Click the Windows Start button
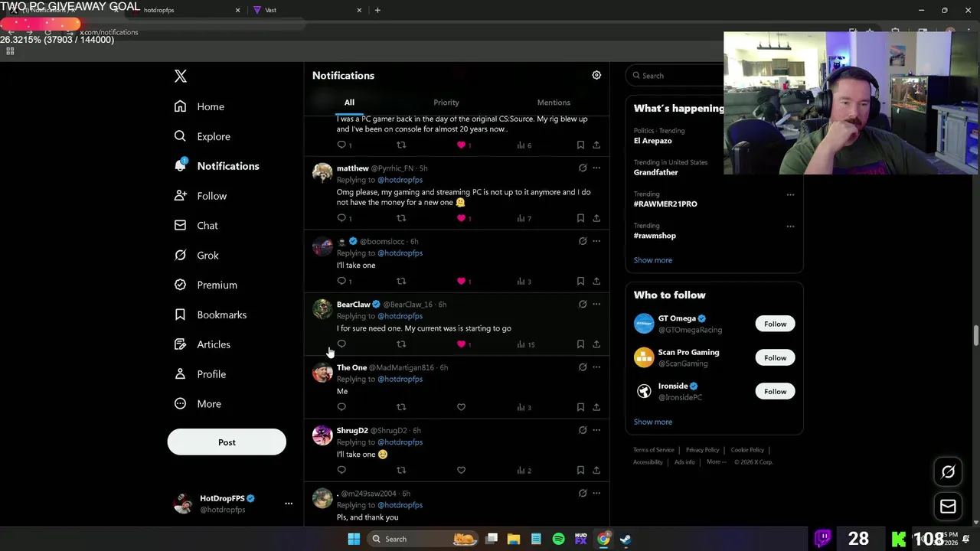 coord(354,539)
